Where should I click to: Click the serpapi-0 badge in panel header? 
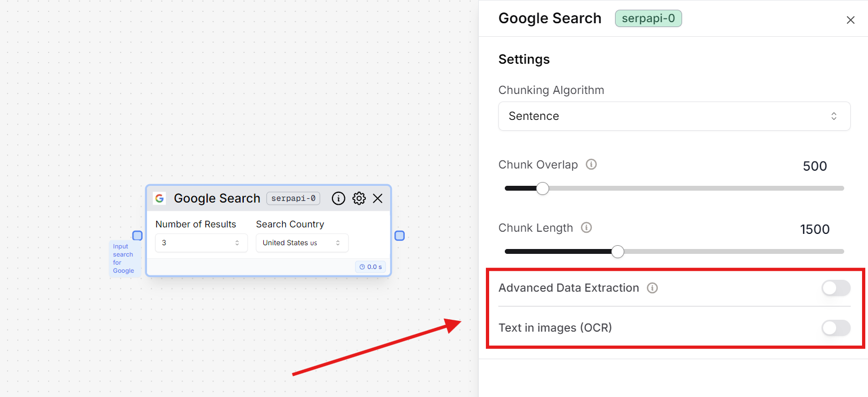[648, 18]
